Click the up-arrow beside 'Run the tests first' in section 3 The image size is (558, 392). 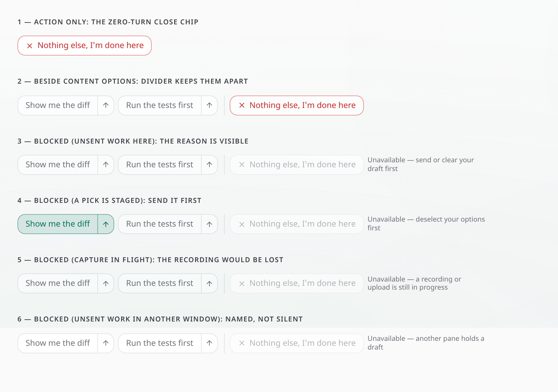(209, 165)
